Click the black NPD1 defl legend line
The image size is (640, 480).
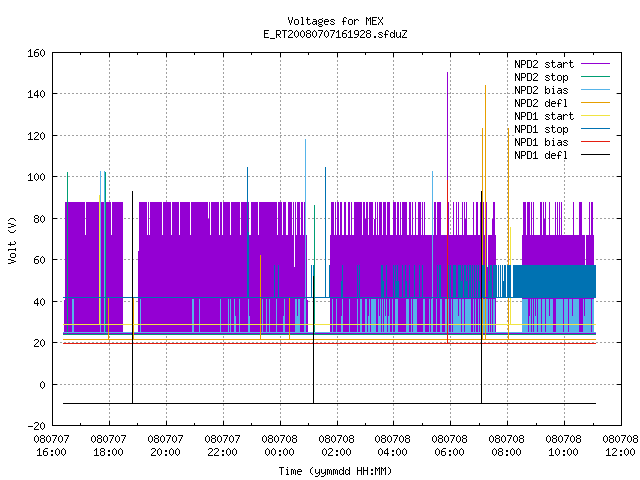(595, 155)
